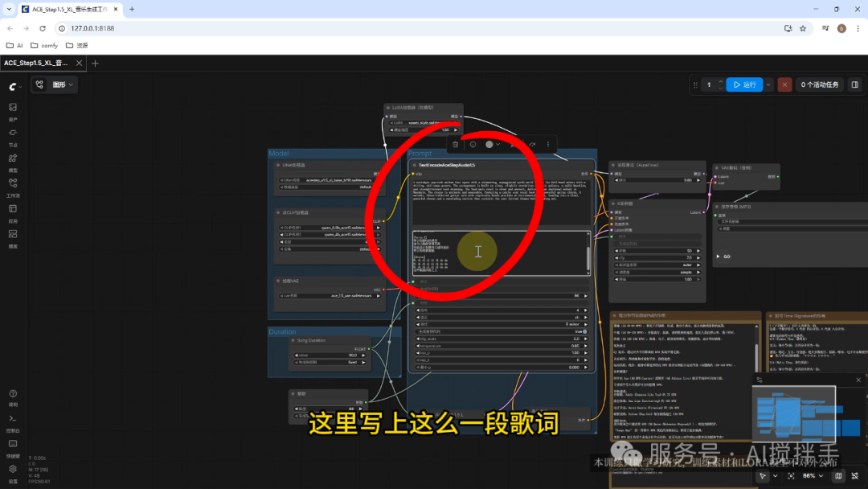Screen dimensions: 868x489
Task: Toggle minimap with map icon
Action: pos(838,475)
